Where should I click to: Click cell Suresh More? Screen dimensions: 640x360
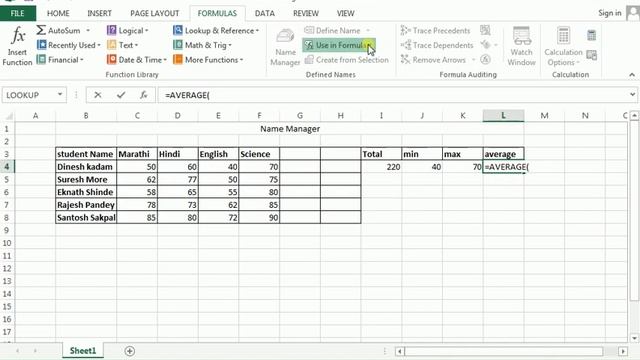pos(86,179)
